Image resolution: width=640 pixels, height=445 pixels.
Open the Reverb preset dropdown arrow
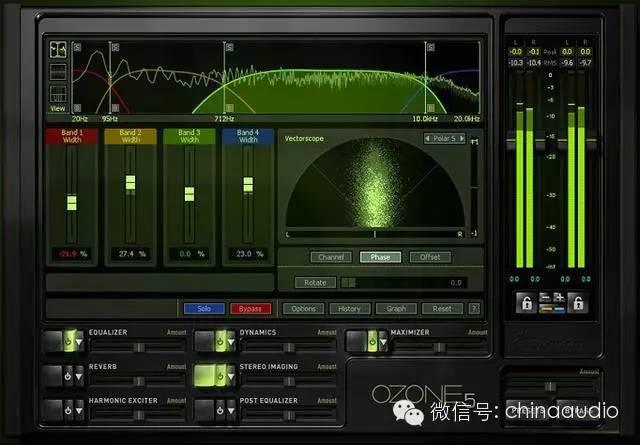coord(79,376)
